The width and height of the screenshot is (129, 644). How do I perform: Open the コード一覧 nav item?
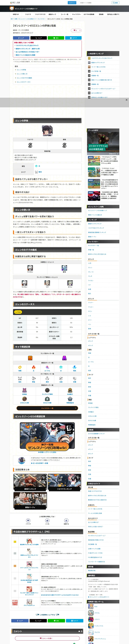click(x=64, y=14)
